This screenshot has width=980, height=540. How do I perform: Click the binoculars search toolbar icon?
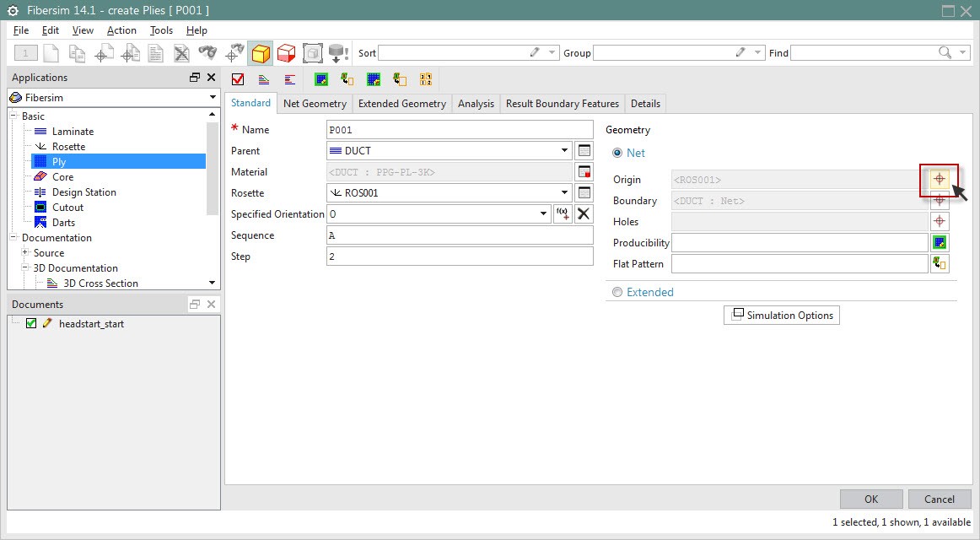(x=207, y=53)
